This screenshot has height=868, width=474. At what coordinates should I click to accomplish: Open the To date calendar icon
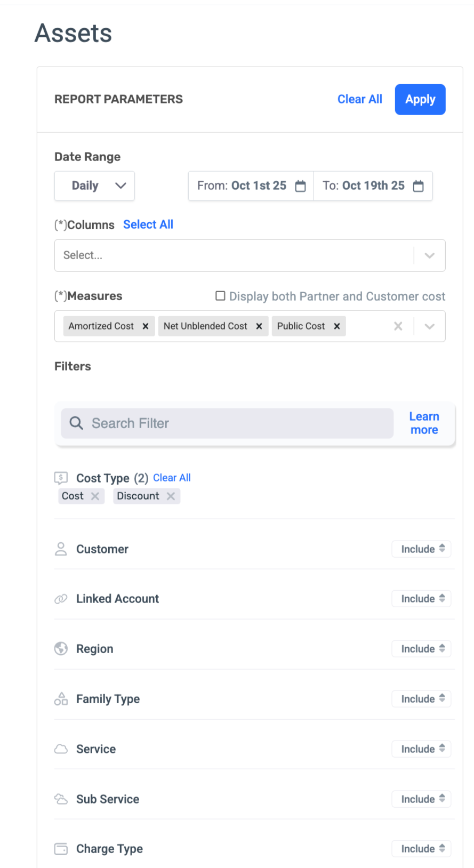(x=419, y=186)
